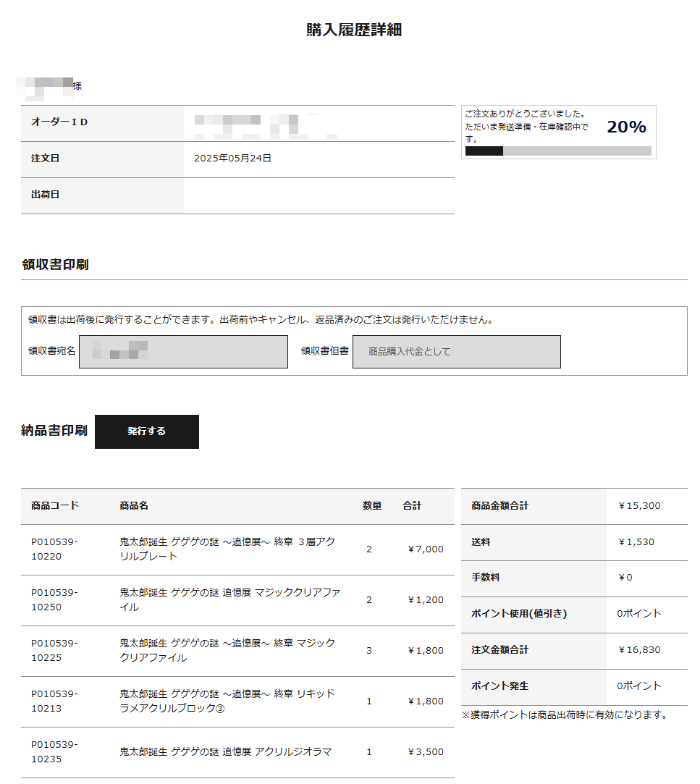Click the 注文金額合計 value ¥16,830
This screenshot has height=784, width=700.
click(639, 650)
